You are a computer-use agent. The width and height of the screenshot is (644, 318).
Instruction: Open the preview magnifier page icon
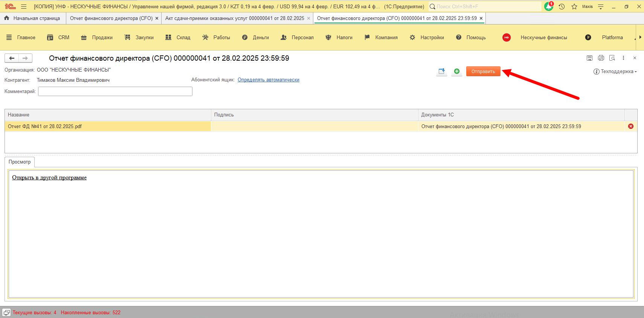pos(612,58)
